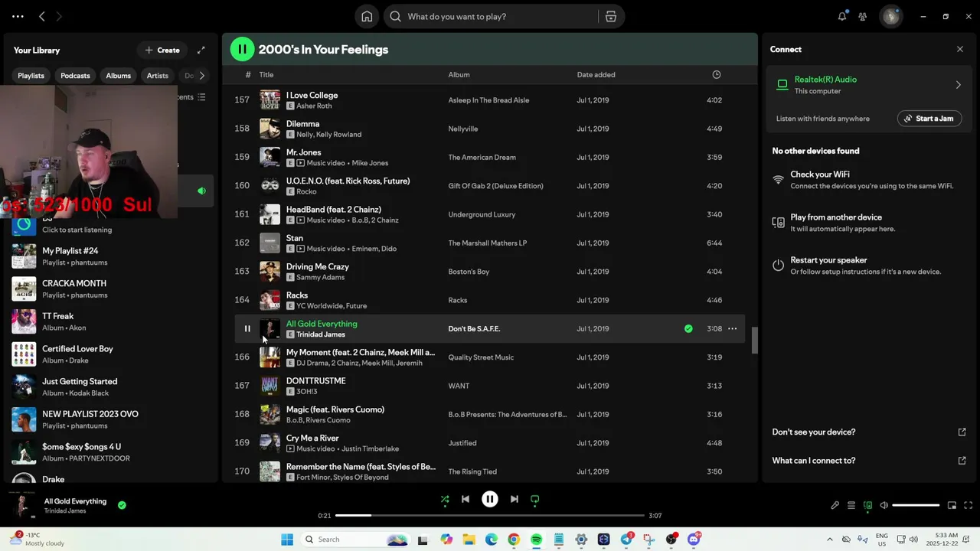Screen dimensions: 980x551
Task: Skip to the next track
Action: 514,499
